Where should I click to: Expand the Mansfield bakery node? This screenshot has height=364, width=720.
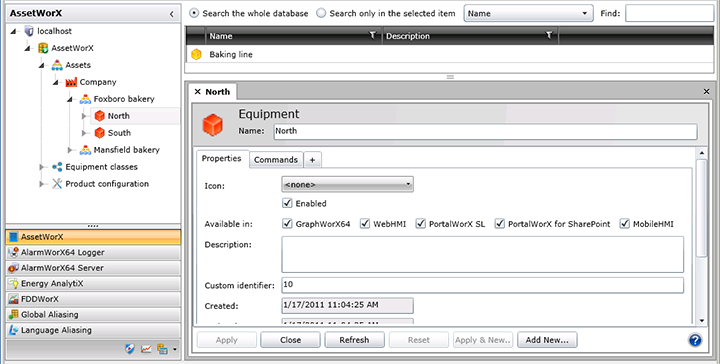pos(71,150)
